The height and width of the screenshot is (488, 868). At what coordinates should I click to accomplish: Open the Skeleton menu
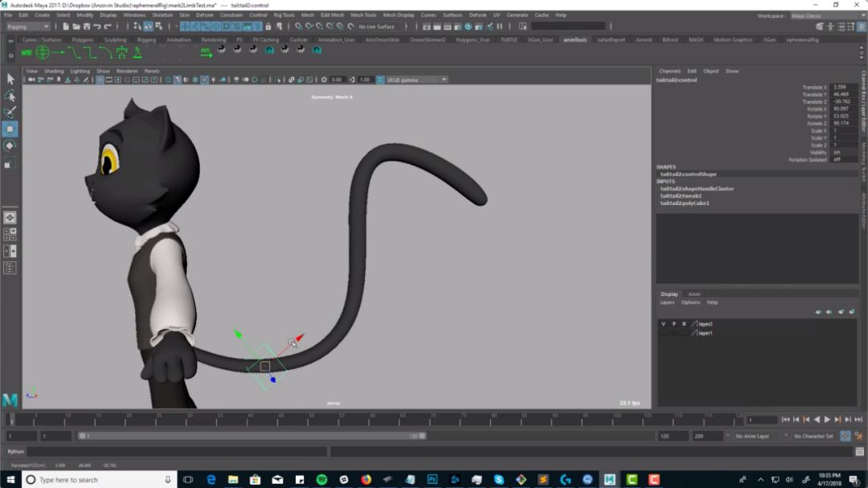point(162,14)
